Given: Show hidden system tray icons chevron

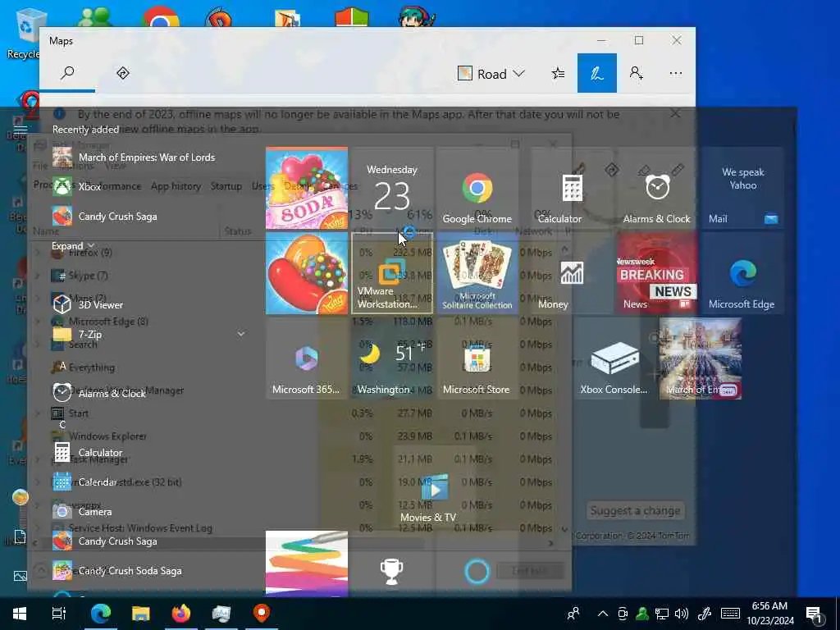Looking at the screenshot, I should 603,614.
